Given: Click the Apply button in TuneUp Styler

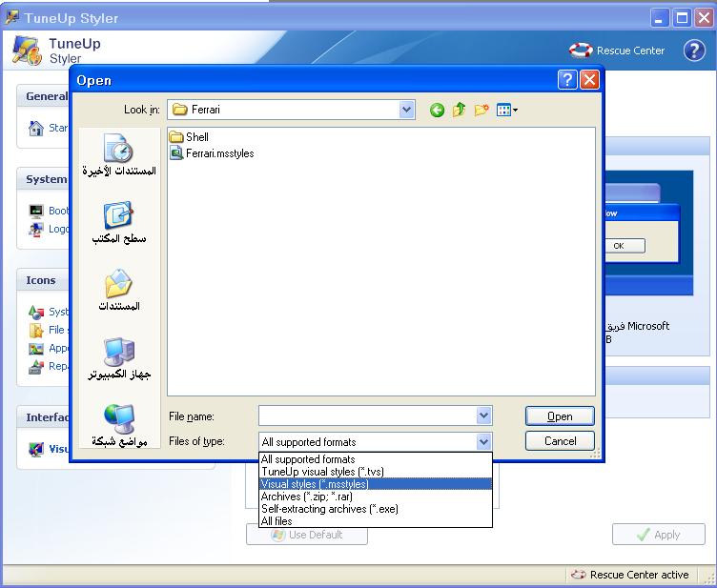Looking at the screenshot, I should (659, 535).
